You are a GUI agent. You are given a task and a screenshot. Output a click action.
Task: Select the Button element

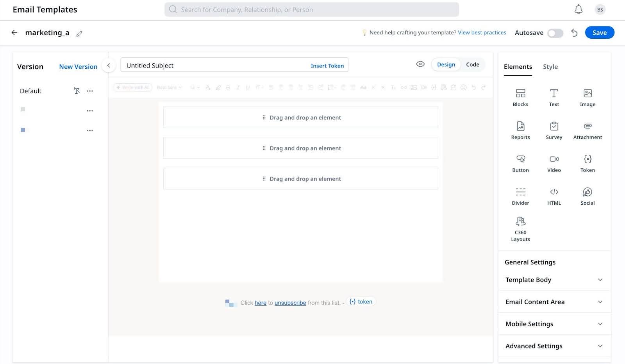click(x=520, y=163)
